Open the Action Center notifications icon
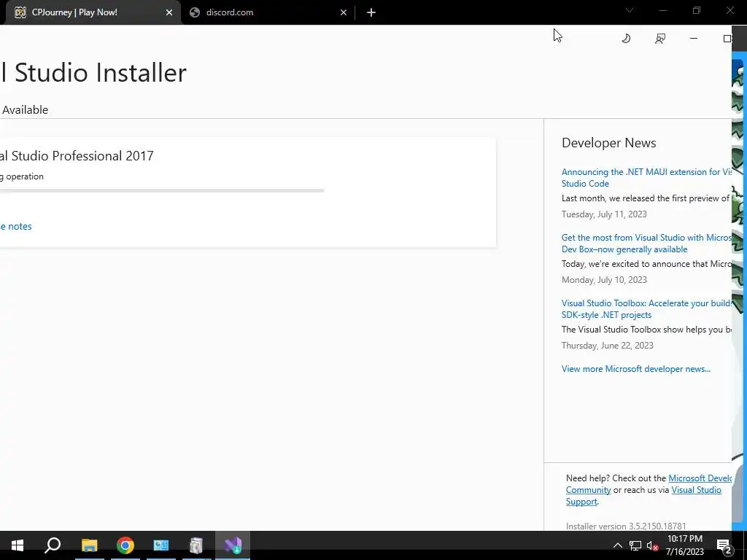The width and height of the screenshot is (747, 560). click(724, 545)
